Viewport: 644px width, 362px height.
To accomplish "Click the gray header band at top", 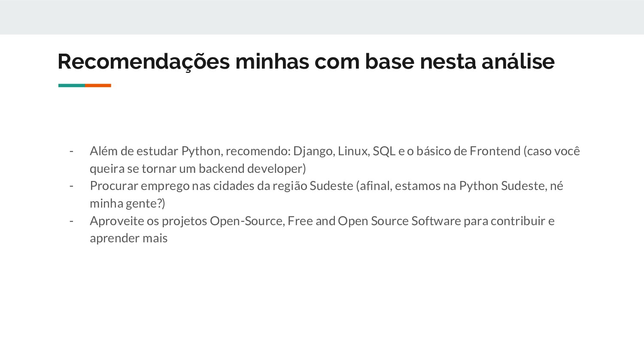I will (322, 17).
